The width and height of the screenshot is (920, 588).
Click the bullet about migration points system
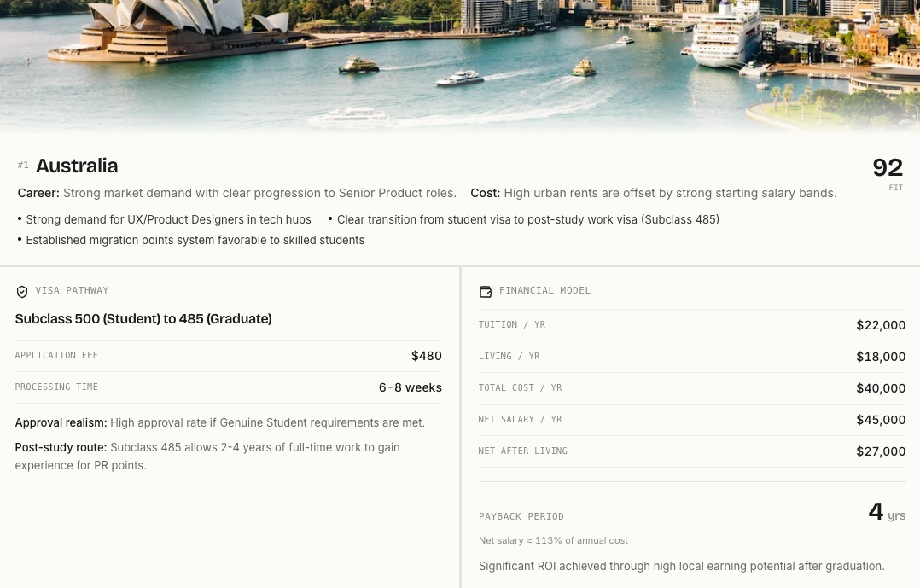[x=191, y=240]
